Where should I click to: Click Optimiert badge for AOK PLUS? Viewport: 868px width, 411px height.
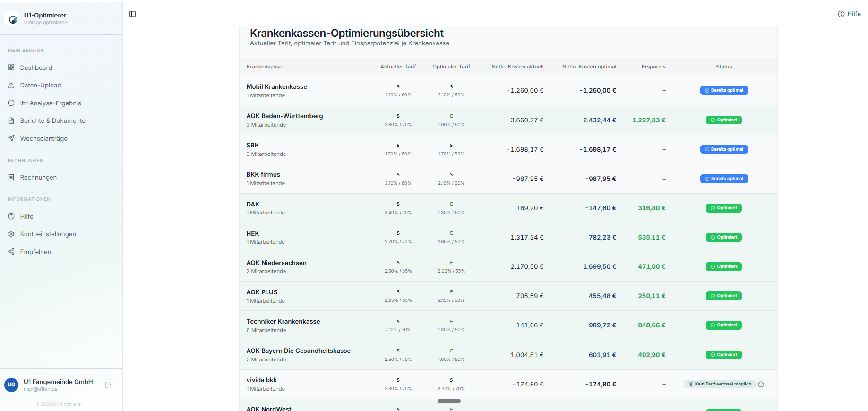724,296
